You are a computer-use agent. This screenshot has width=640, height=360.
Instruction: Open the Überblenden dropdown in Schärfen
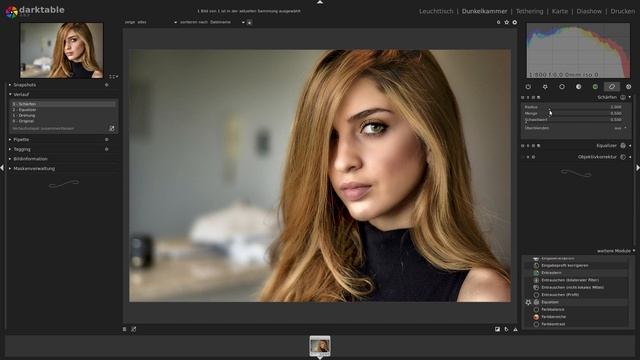(575, 128)
